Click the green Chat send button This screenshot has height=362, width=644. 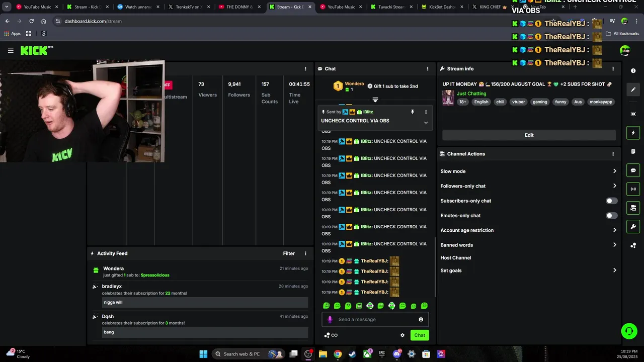(x=420, y=335)
